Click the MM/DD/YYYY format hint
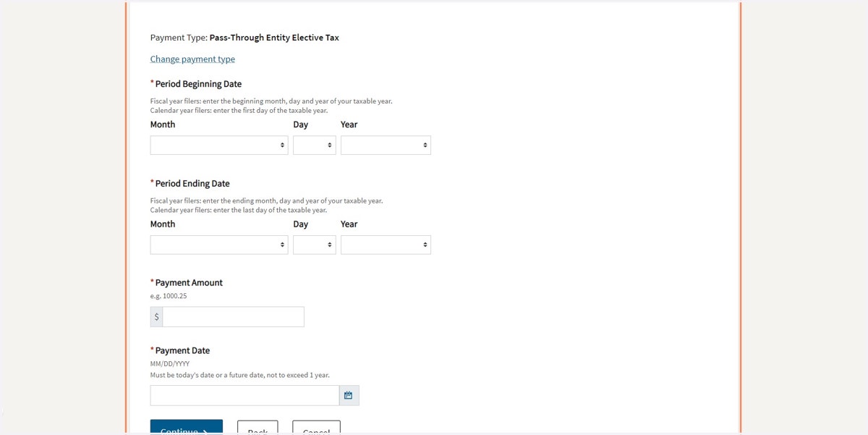This screenshot has width=868, height=435. (x=170, y=364)
